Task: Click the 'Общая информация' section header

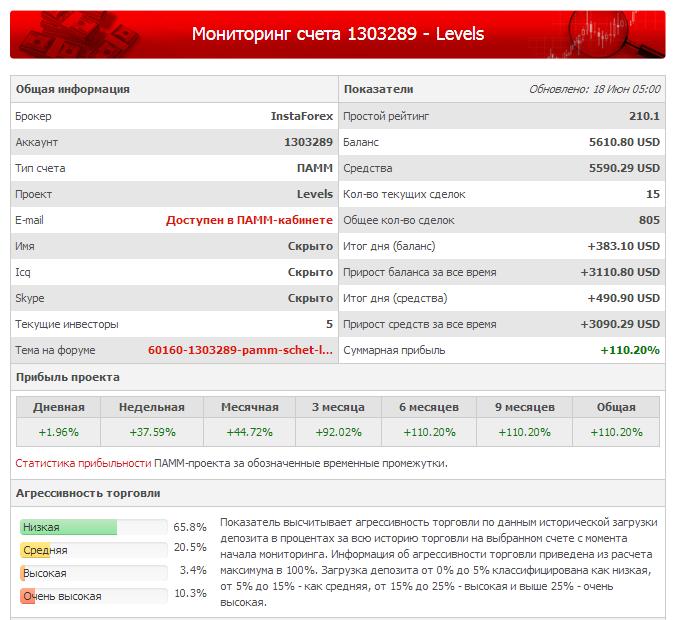Action: pyautogui.click(x=73, y=89)
